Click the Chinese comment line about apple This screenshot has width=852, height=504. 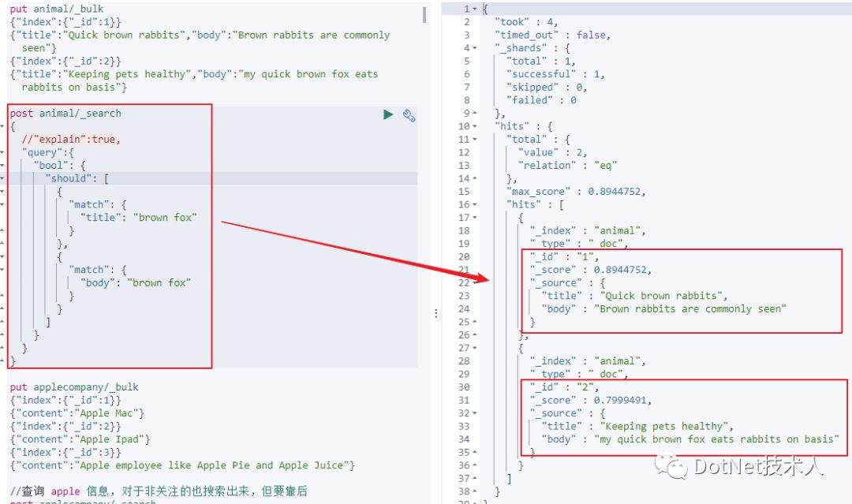tap(159, 491)
